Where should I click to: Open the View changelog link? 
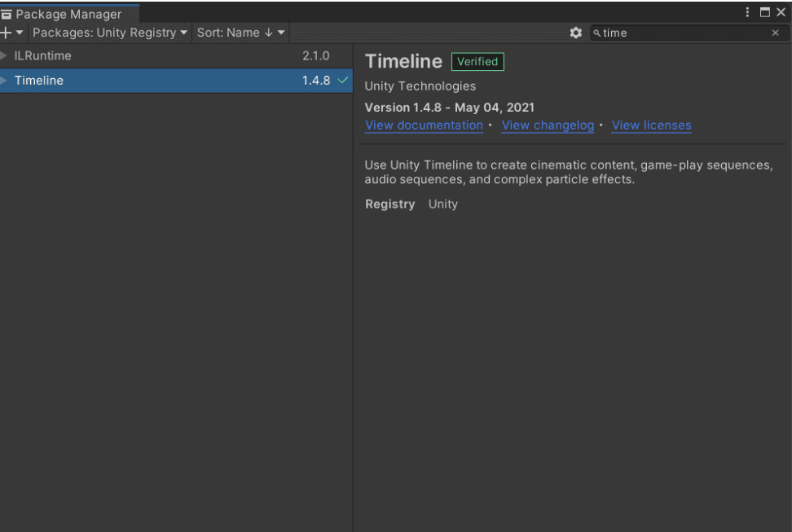tap(548, 125)
